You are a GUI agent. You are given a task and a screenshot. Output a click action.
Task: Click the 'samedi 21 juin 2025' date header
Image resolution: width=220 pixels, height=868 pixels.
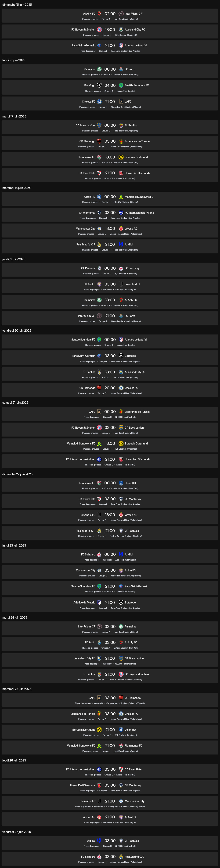15,403
